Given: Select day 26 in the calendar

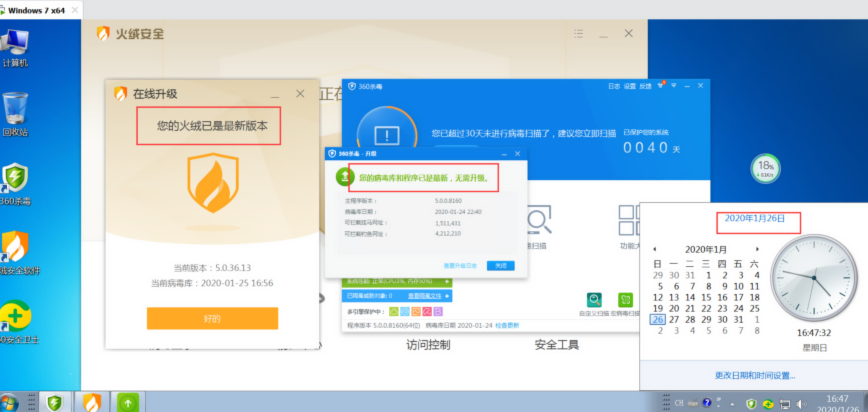Looking at the screenshot, I should point(658,319).
